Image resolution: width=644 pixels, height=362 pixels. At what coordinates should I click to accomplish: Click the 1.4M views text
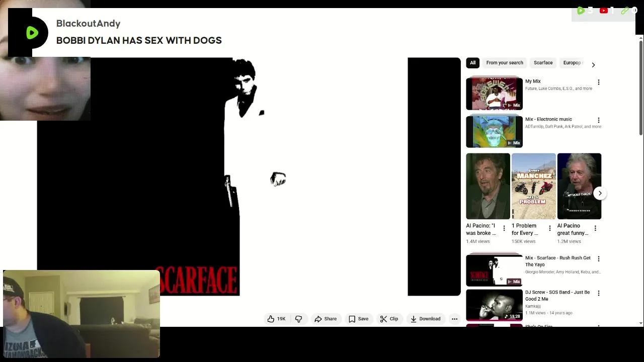pos(477,241)
